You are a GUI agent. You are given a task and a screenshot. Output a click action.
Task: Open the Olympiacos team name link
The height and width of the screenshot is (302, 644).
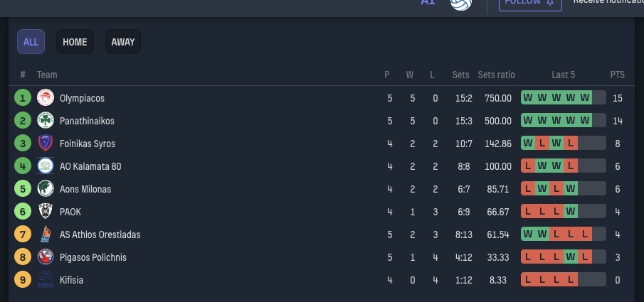[82, 99]
